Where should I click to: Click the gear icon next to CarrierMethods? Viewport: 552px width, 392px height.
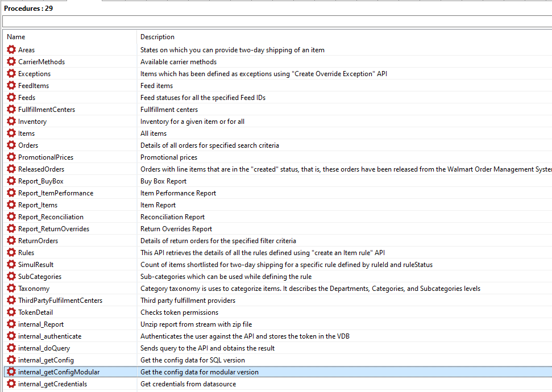[11, 62]
